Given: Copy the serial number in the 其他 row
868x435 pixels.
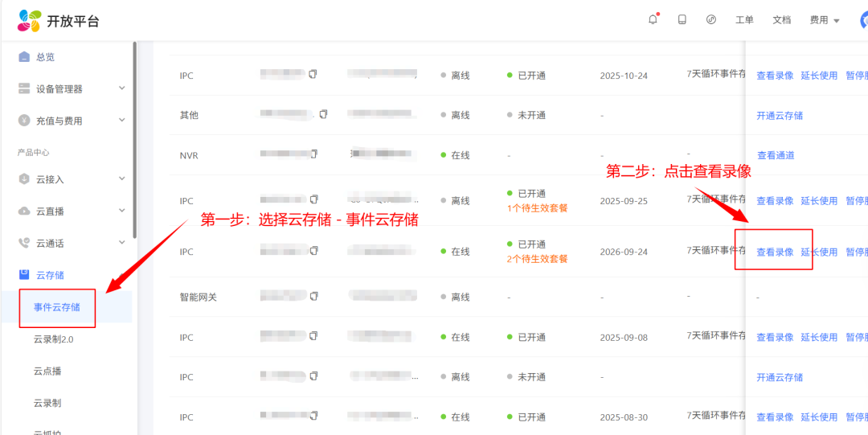Looking at the screenshot, I should tap(323, 114).
